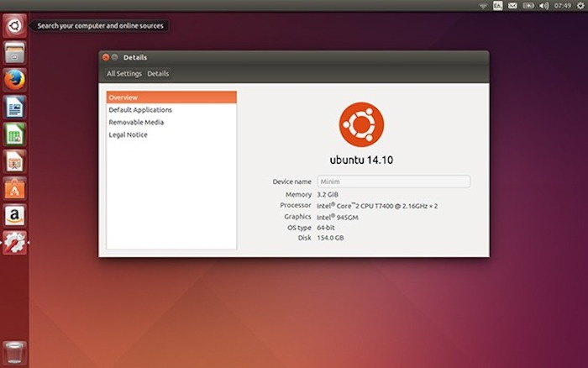Open the Files manager from launcher
This screenshot has width=588, height=368.
pos(14,52)
